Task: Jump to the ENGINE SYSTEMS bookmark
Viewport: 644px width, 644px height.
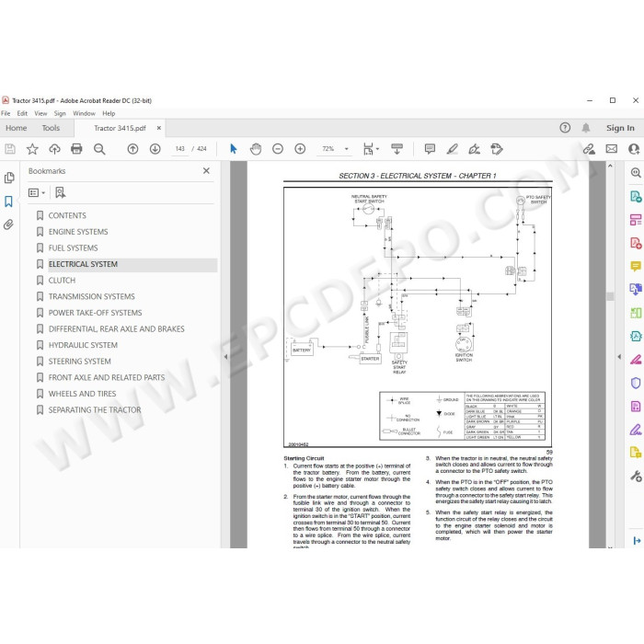Action: tap(78, 232)
